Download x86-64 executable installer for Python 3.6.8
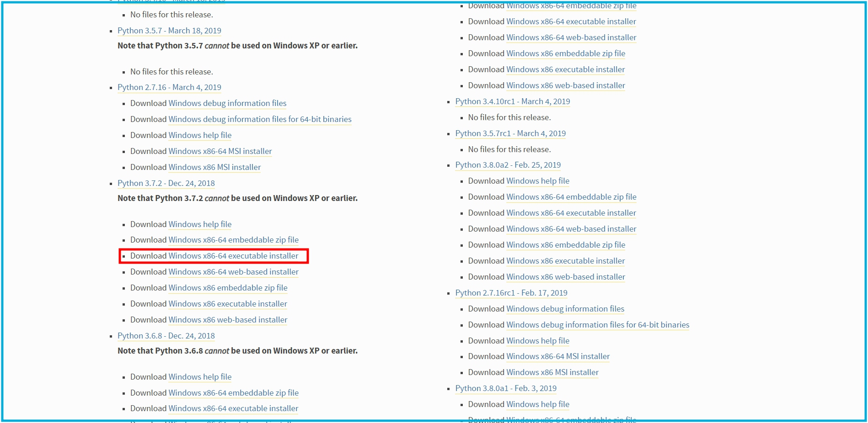 point(233,408)
